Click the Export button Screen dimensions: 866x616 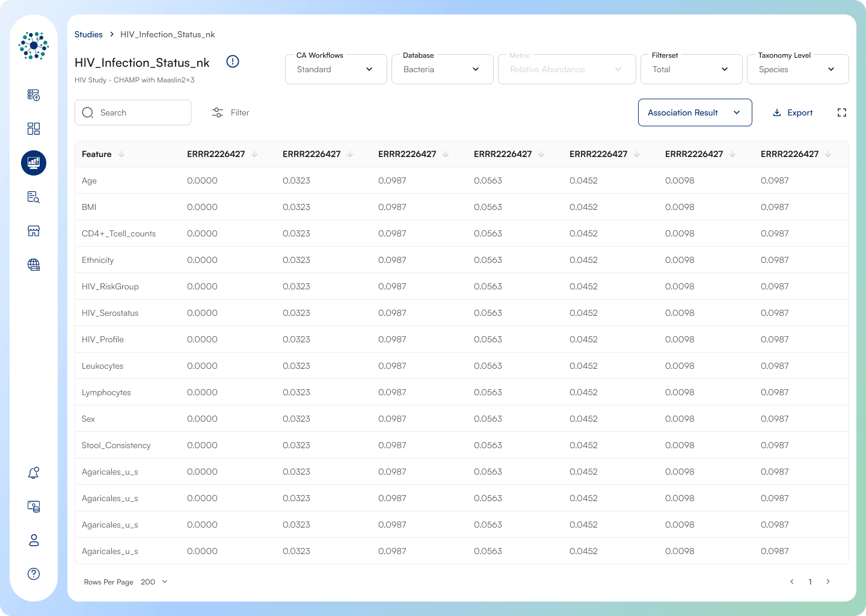point(793,112)
